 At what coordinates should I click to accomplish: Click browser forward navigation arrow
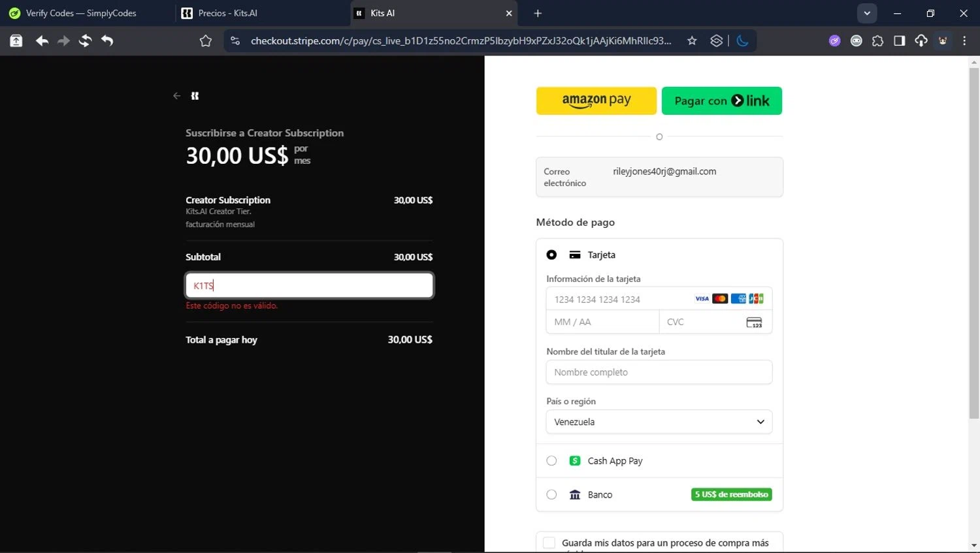(x=63, y=41)
